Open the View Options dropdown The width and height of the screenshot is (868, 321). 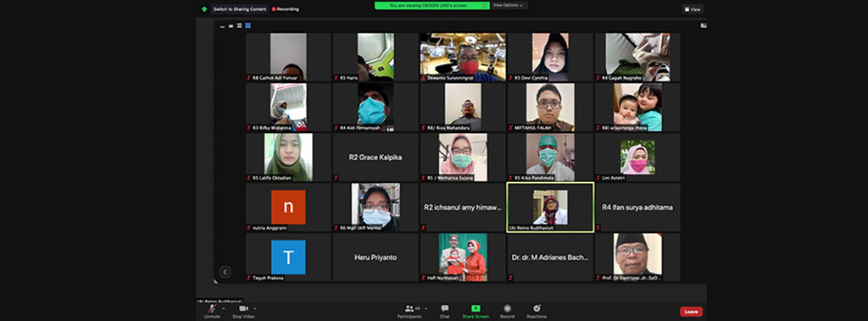(x=509, y=6)
